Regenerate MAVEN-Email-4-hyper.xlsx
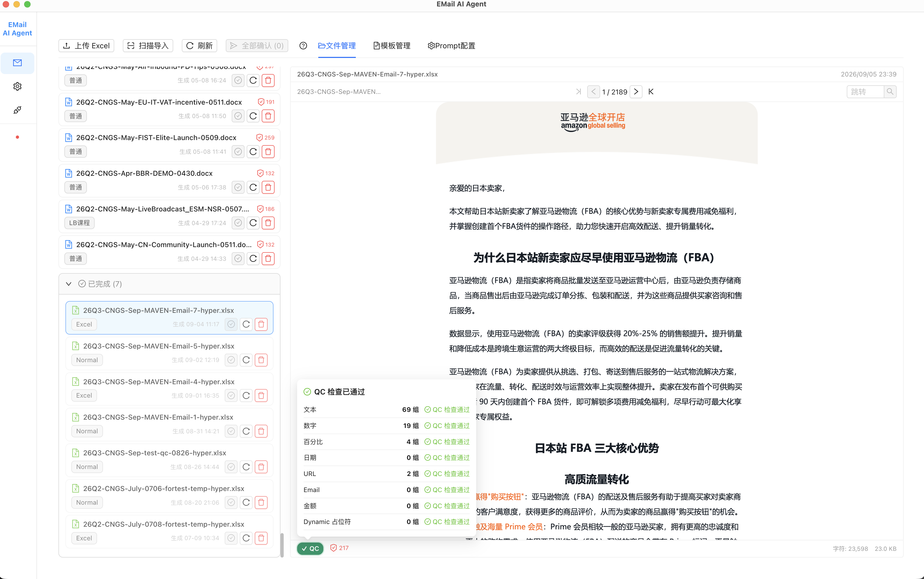 pyautogui.click(x=246, y=395)
